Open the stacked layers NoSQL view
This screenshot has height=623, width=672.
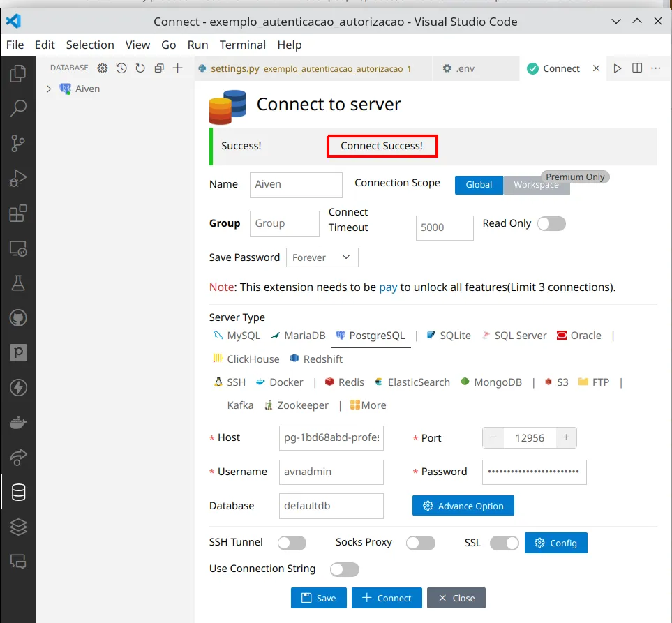point(18,527)
